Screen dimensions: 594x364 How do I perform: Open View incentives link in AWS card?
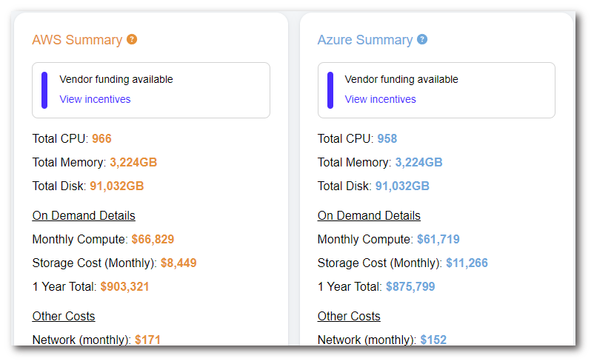95,99
